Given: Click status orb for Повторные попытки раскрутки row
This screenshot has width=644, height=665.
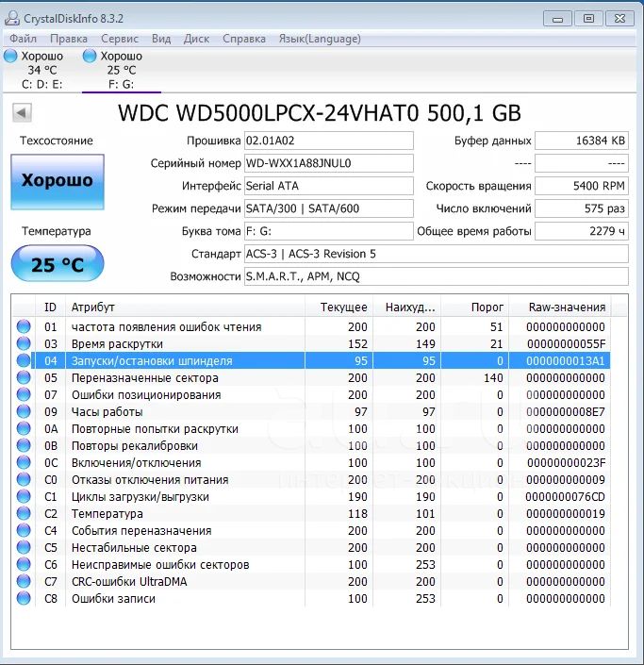Looking at the screenshot, I should coord(24,428).
